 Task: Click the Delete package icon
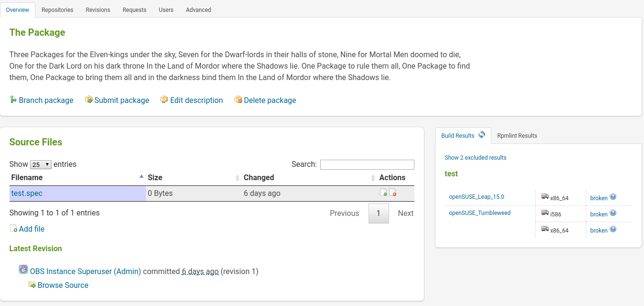point(238,100)
